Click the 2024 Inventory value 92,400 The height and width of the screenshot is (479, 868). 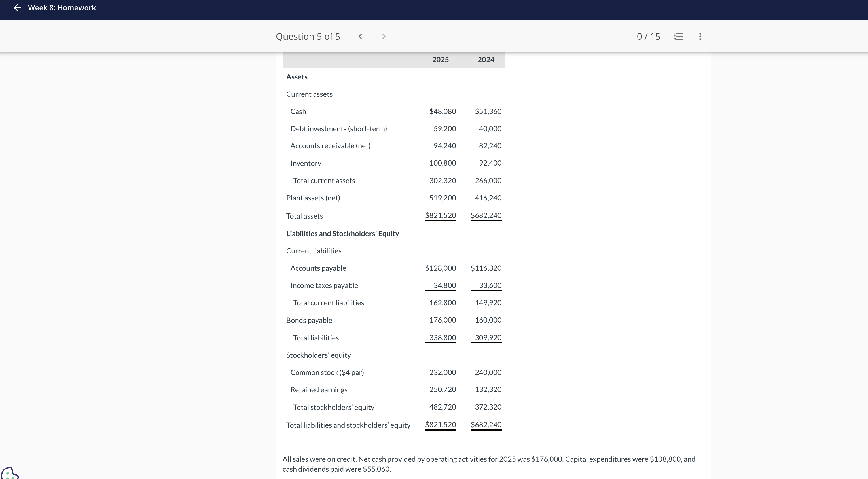tap(490, 163)
